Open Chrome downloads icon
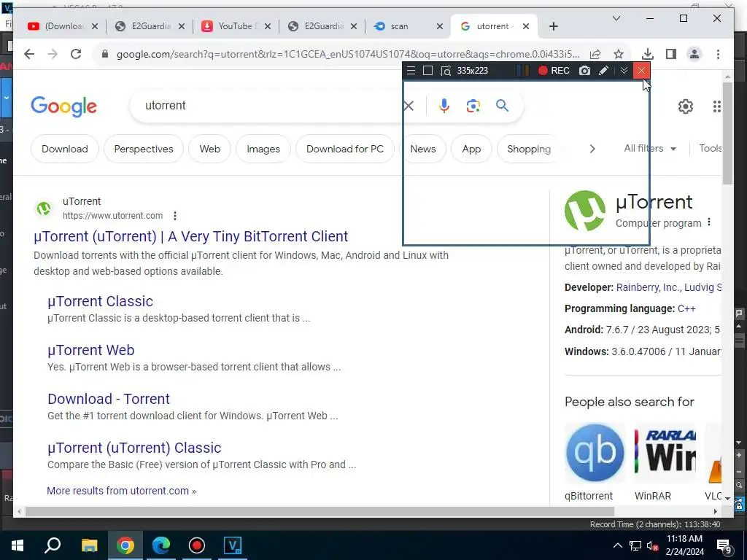This screenshot has height=560, width=747. tap(648, 54)
